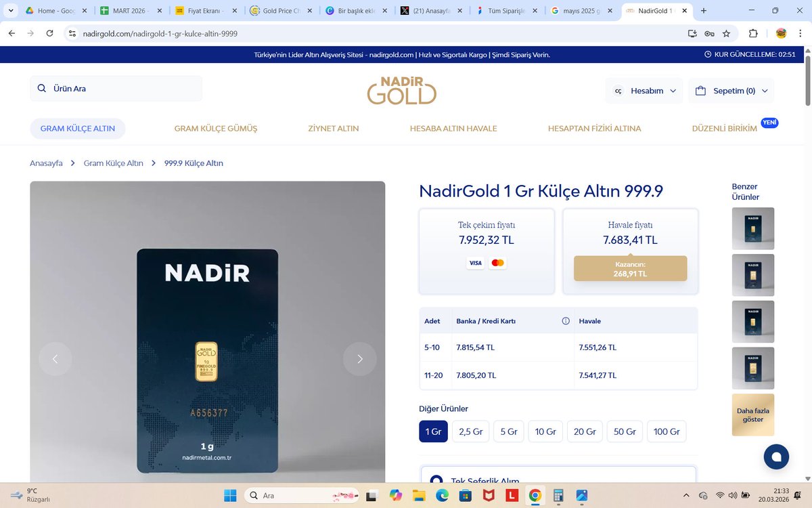This screenshot has height=508, width=812.
Task: Show previous product image arrow
Action: 55,359
